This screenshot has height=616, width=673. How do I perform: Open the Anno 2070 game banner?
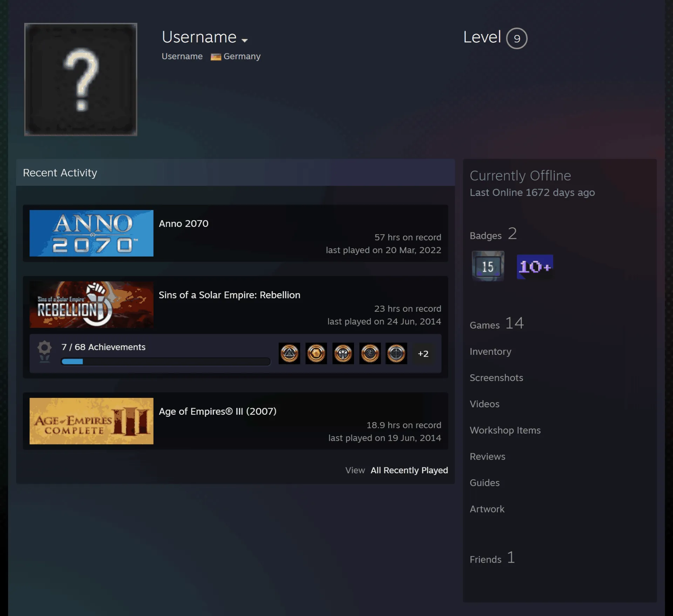coord(91,233)
